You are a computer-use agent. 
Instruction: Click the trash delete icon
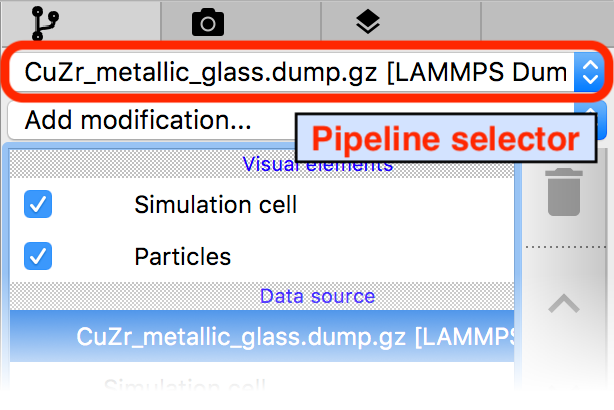[565, 192]
